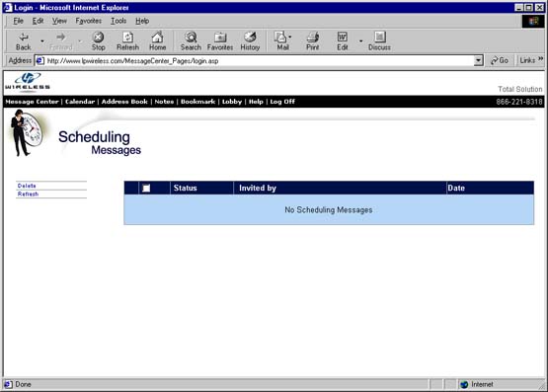Open the Edit button dropdown arrow
This screenshot has width=548, height=392.
[x=361, y=41]
